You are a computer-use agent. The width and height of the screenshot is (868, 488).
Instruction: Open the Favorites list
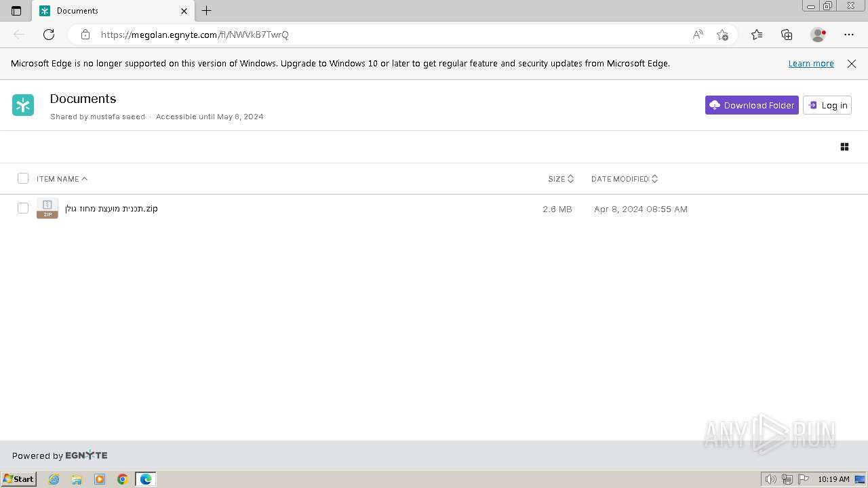(757, 35)
